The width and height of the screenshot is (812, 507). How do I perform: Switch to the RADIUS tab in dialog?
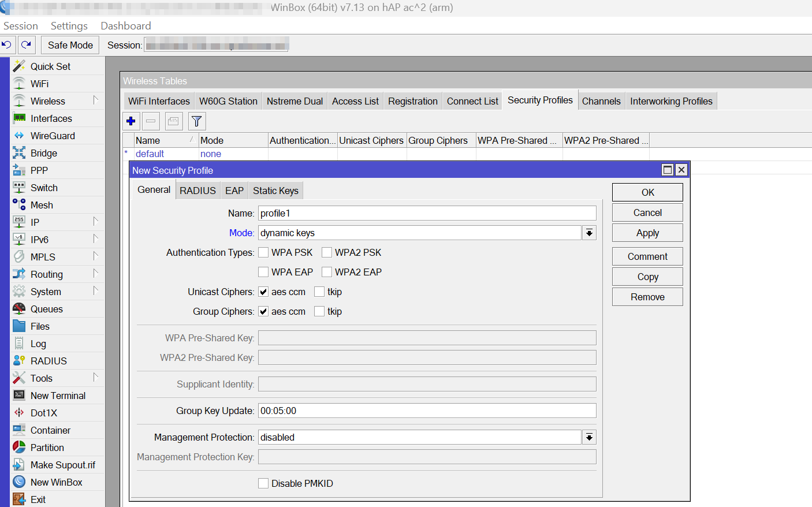click(x=198, y=191)
